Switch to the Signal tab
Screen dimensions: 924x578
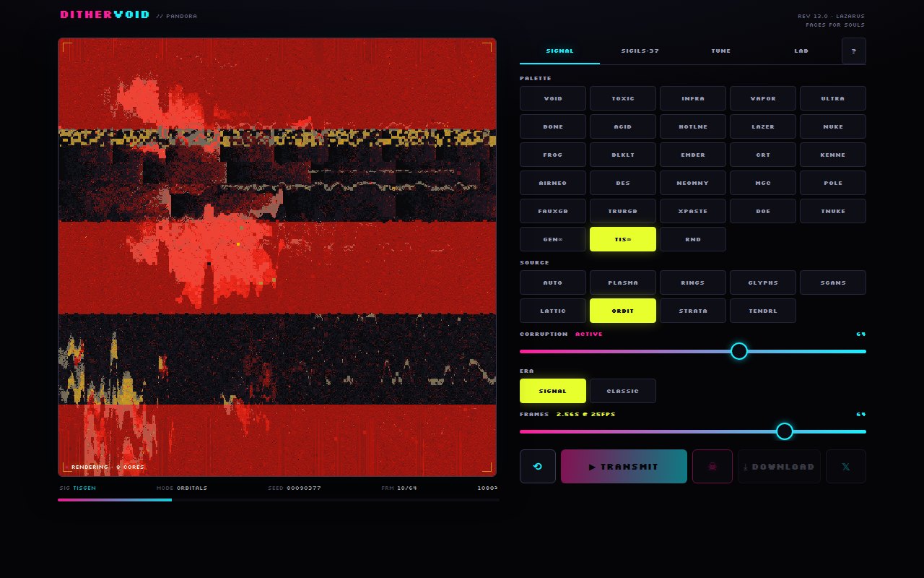[559, 51]
